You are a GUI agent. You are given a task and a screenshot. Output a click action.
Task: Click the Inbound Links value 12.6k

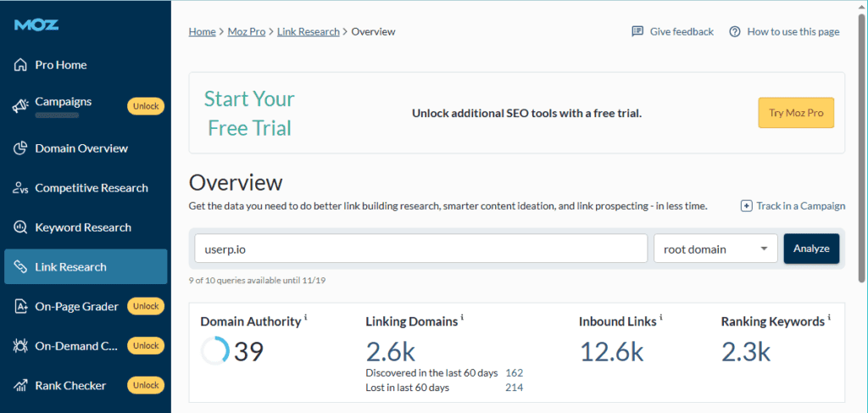[x=612, y=351]
